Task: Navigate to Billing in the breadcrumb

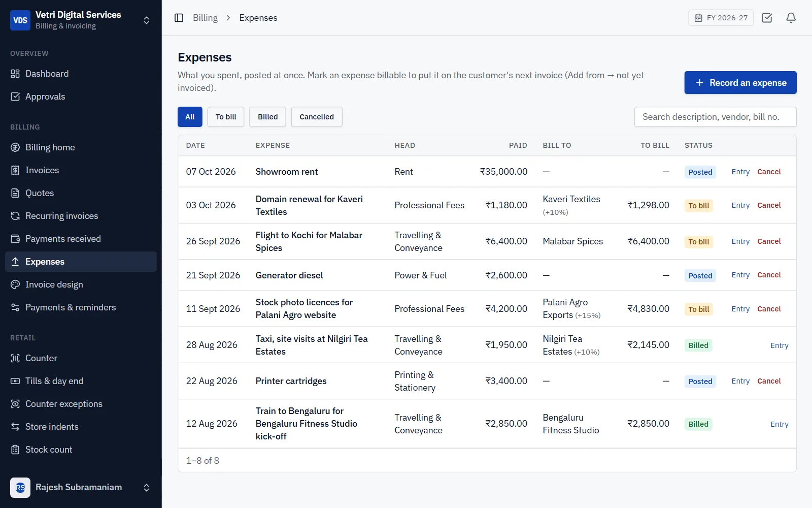Action: point(205,18)
